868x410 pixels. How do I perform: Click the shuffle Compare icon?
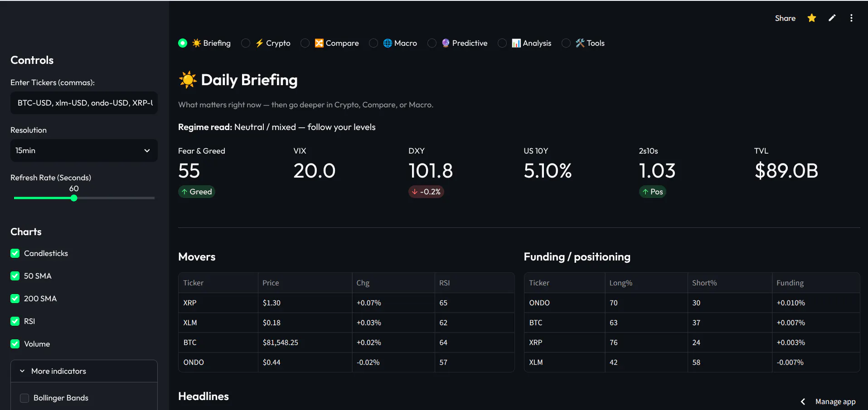click(x=319, y=43)
